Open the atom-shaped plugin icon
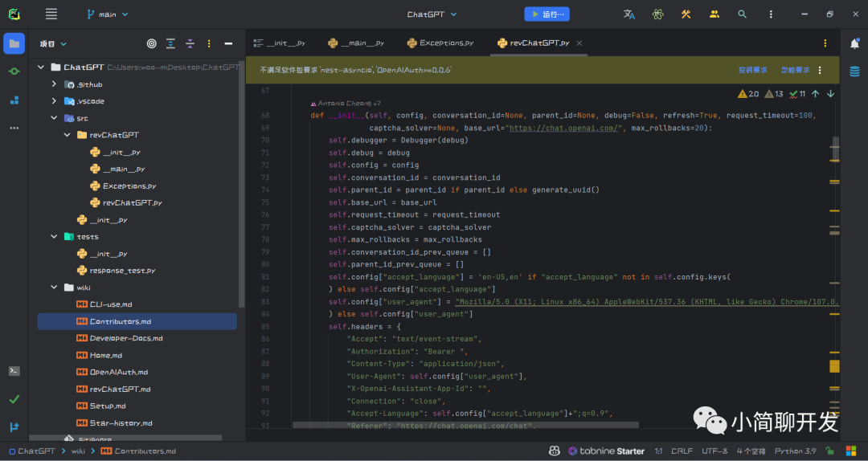 pyautogui.click(x=657, y=14)
